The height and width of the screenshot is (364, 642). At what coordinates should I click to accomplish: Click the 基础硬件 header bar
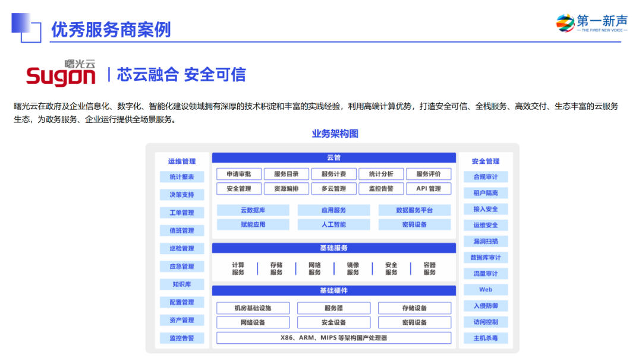[333, 290]
